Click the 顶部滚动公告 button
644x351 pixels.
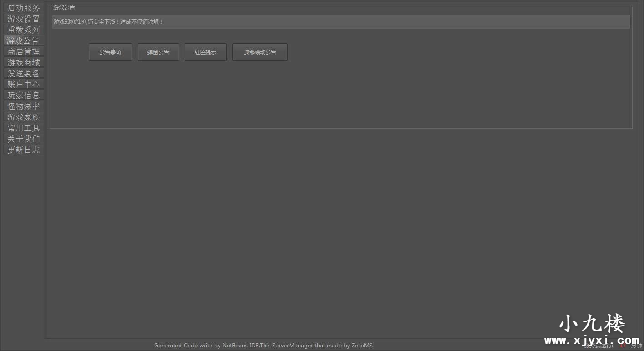pyautogui.click(x=260, y=52)
